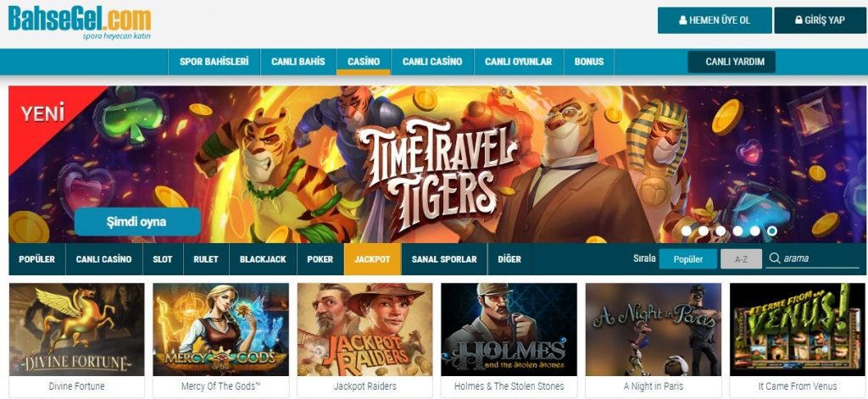Click Giriş Yap login button
The height and width of the screenshot is (399, 868).
point(820,20)
